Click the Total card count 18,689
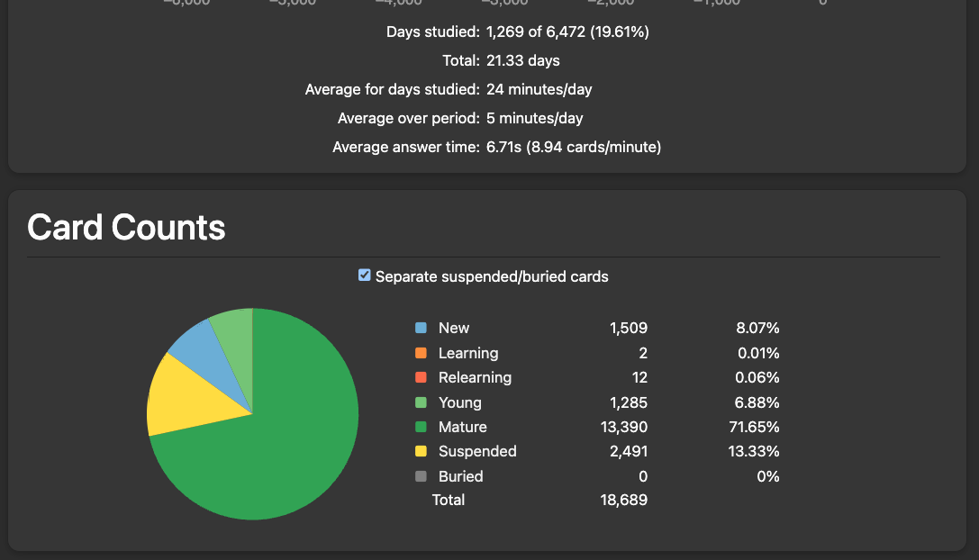This screenshot has width=979, height=560. [x=623, y=500]
